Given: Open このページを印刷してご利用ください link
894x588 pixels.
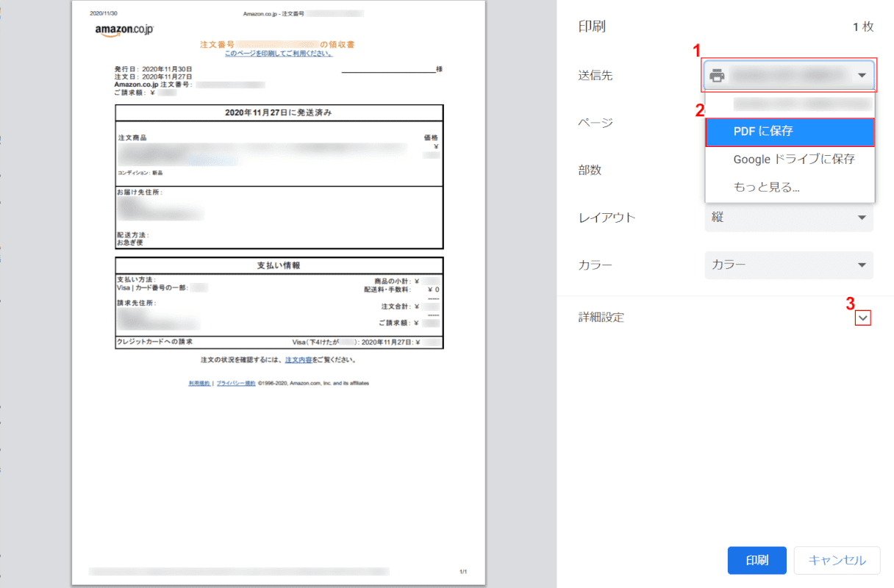Looking at the screenshot, I should [279, 54].
